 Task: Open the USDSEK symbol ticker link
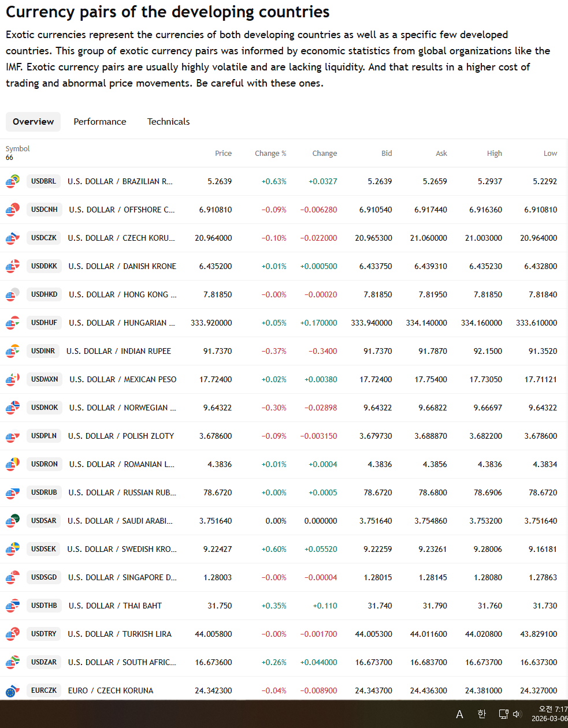43,549
